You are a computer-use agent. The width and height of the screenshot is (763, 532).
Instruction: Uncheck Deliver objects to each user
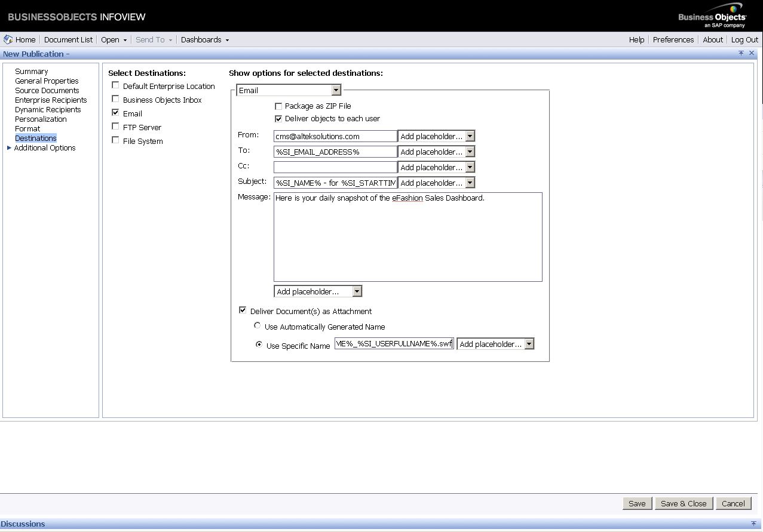point(278,118)
